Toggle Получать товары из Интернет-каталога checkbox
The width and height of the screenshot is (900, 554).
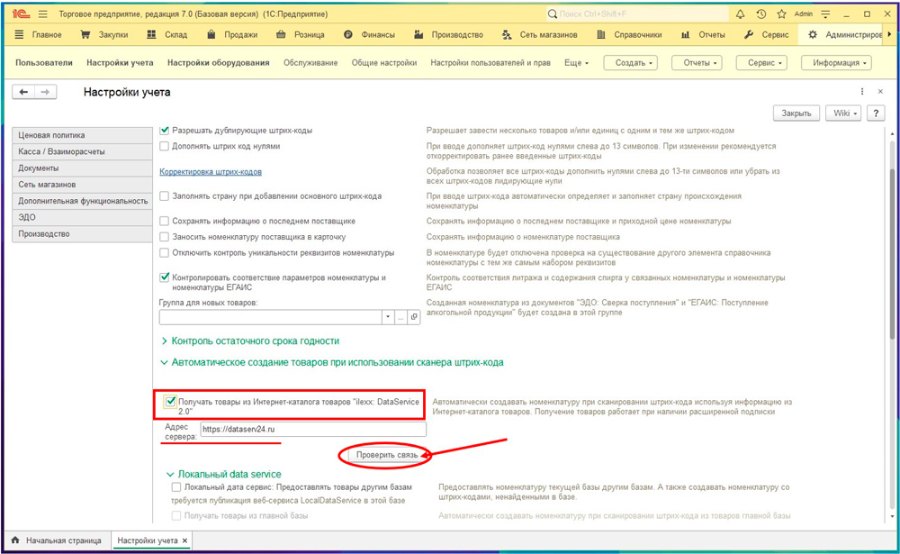tap(170, 401)
